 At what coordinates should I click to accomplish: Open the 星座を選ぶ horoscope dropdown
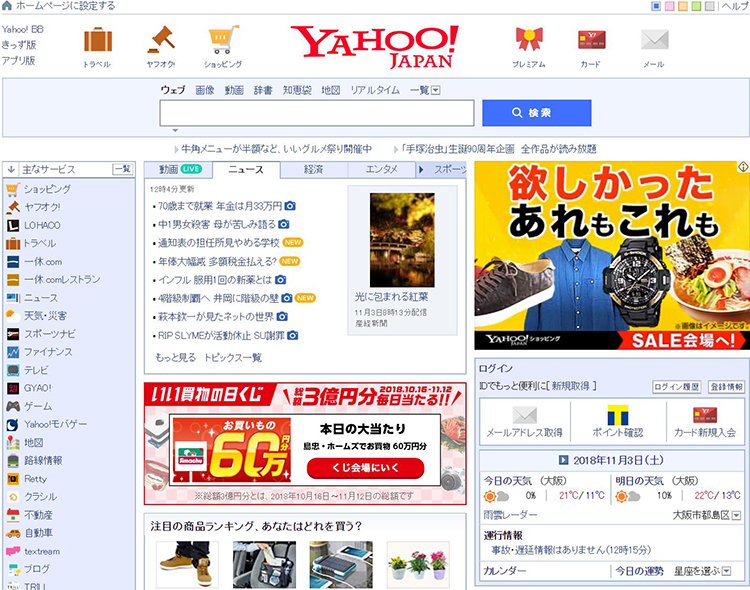tap(727, 571)
